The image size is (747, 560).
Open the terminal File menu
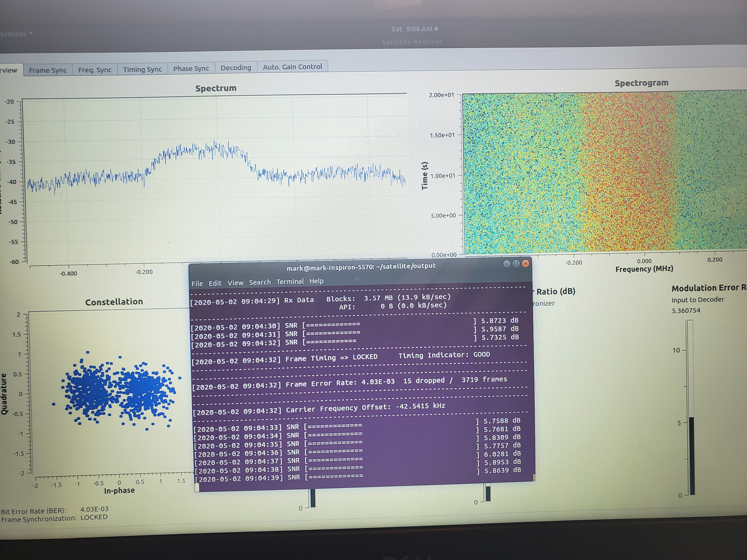197,284
